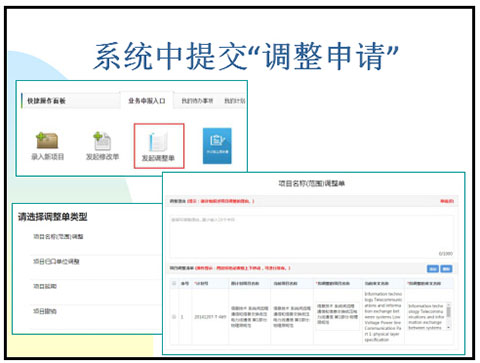Screen dimensions: 480x363
Task: Open 发起调整单 notebook icon
Action: click(x=158, y=142)
